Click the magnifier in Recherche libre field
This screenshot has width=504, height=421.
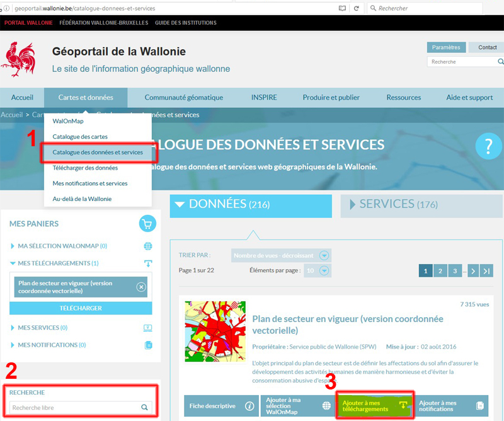coord(145,408)
